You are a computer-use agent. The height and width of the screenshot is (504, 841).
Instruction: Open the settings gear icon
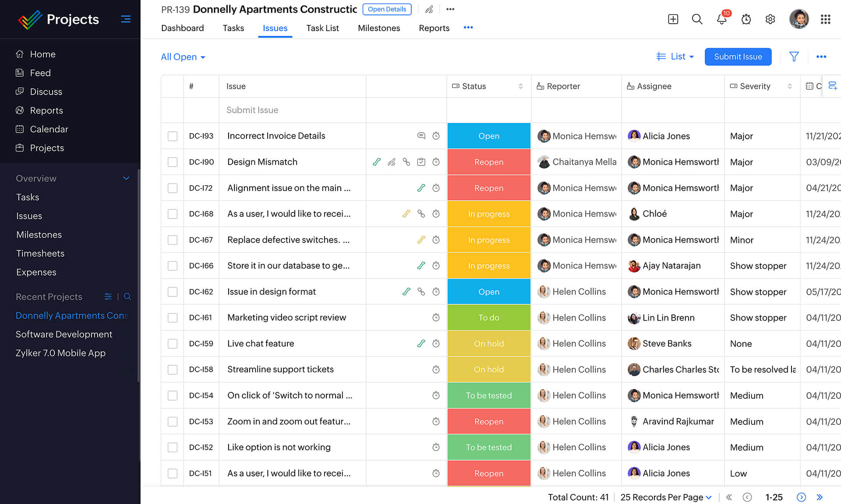coord(770,19)
